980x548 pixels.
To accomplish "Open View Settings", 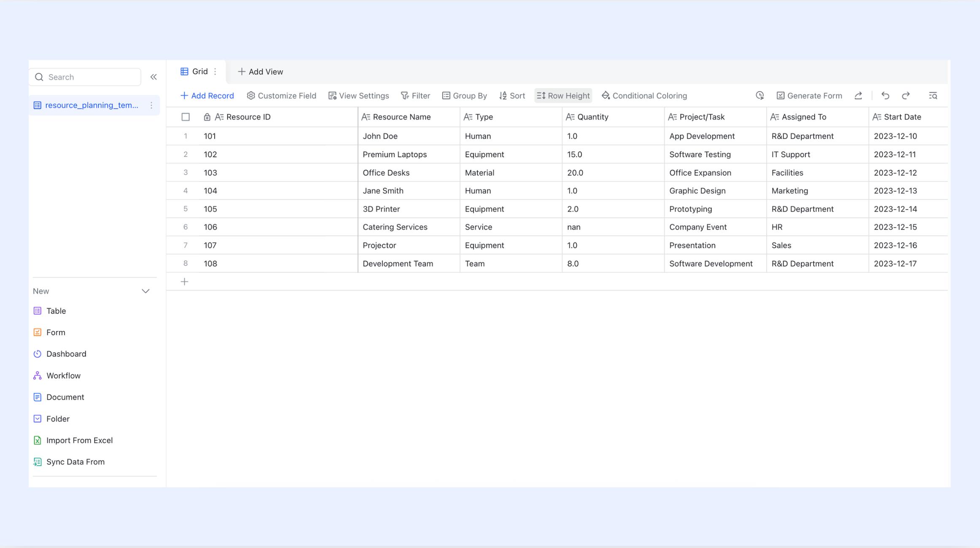I will pos(358,96).
